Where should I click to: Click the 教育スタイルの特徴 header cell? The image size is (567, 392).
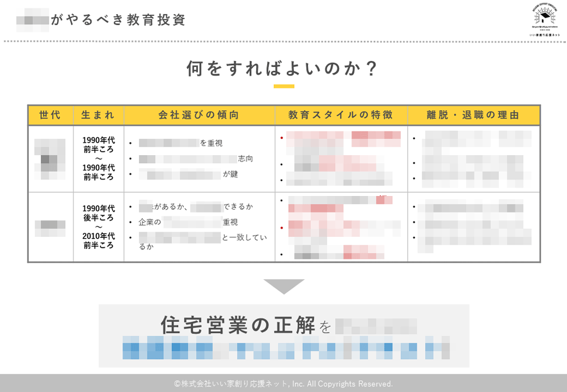click(341, 115)
